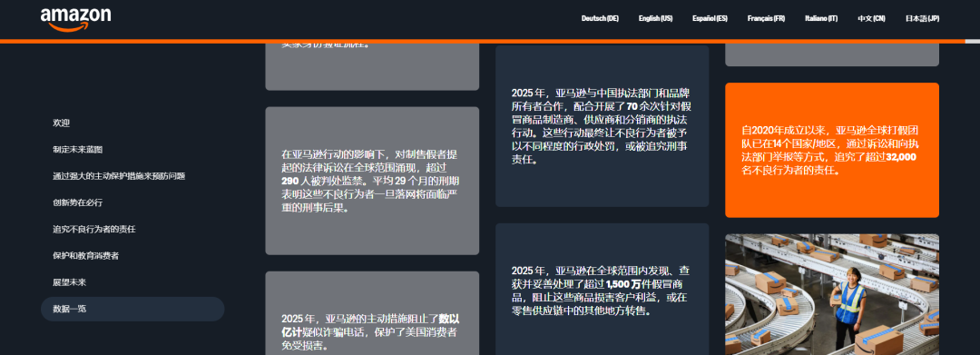Image resolution: width=980 pixels, height=355 pixels.
Task: Choose Français (FR) language
Action: [x=766, y=19]
